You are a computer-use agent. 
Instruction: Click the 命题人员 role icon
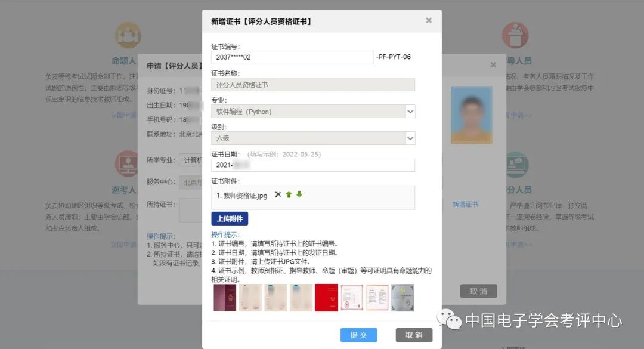[128, 35]
